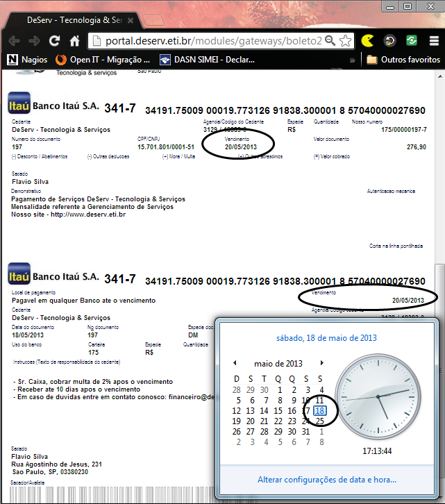Click the lower boleto digitable line number
Image resolution: width=445 pixels, height=504 pixels.
coord(285,281)
